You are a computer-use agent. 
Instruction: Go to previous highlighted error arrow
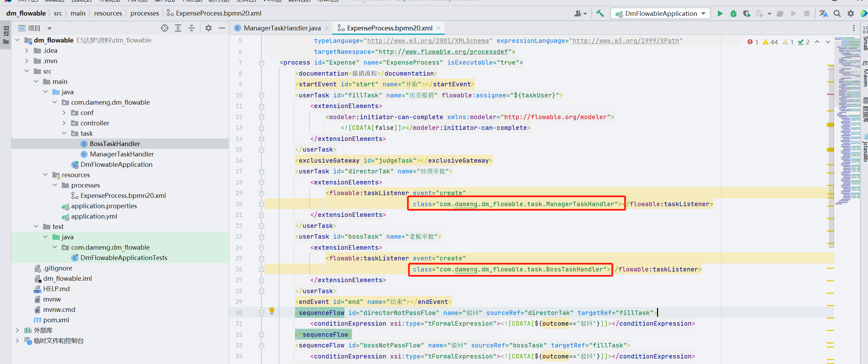point(817,42)
